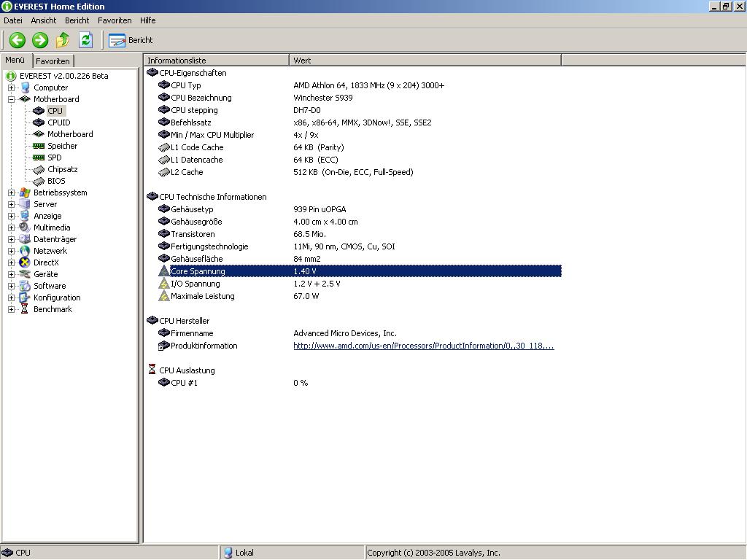The image size is (747, 560).
Task: Select the CPU Bezeichnung row
Action: [x=352, y=98]
